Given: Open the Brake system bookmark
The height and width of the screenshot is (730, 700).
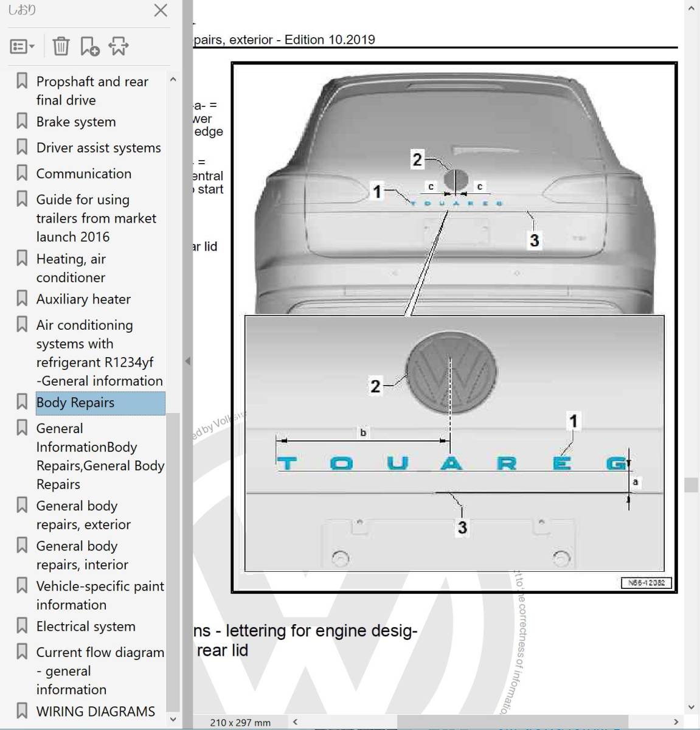Looking at the screenshot, I should [76, 122].
